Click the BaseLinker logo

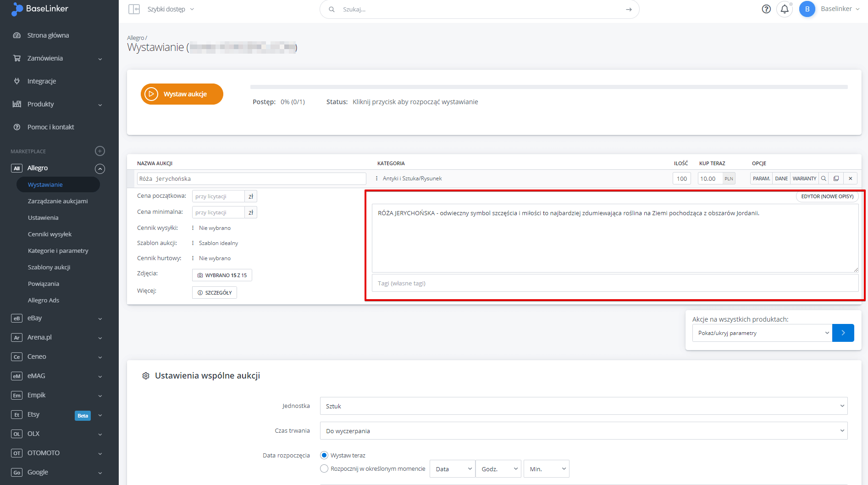coord(40,9)
